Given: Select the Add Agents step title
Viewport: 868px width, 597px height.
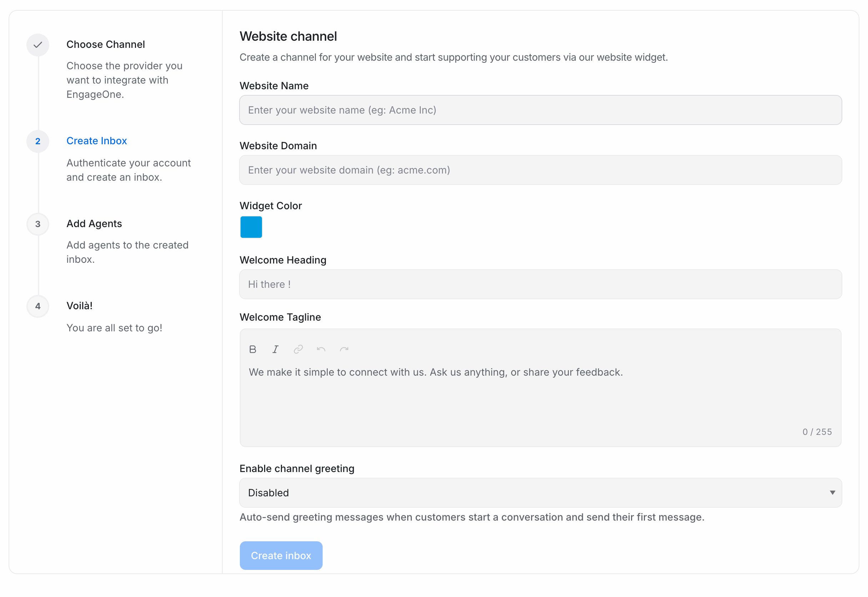Looking at the screenshot, I should [x=94, y=224].
